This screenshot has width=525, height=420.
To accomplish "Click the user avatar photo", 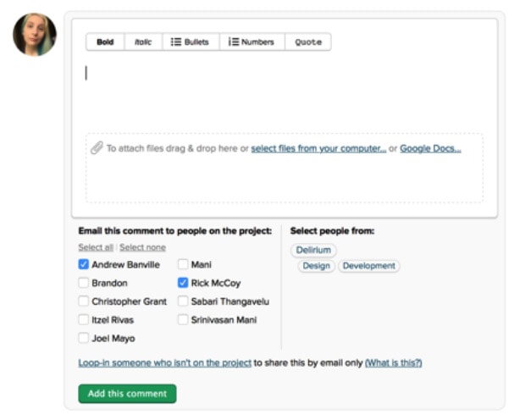I will point(35,35).
